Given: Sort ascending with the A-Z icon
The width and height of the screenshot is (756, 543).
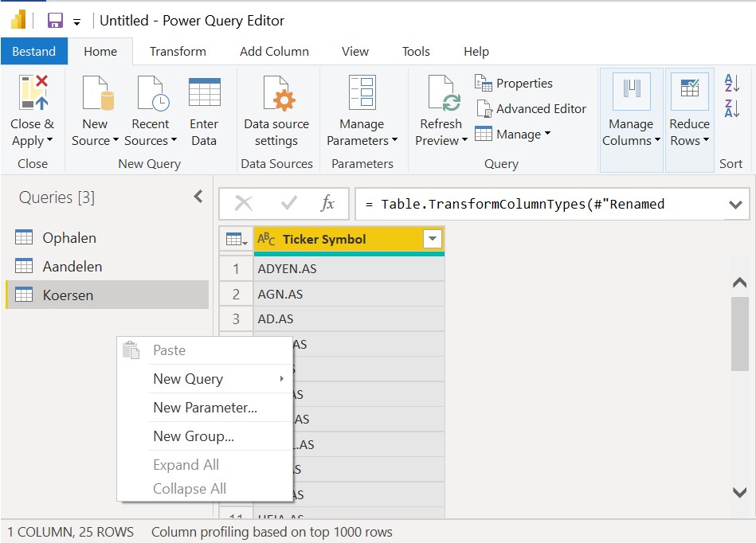Looking at the screenshot, I should (x=731, y=83).
